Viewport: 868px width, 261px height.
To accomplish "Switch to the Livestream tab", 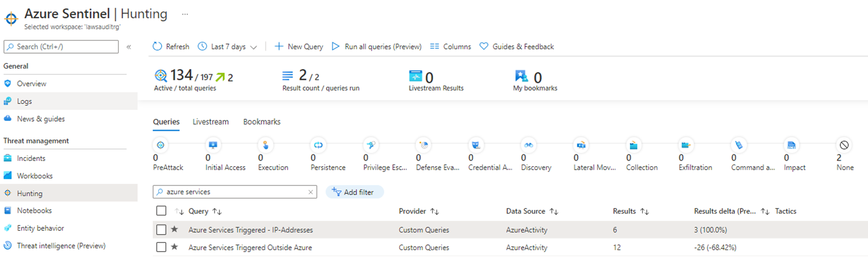I will click(x=211, y=122).
